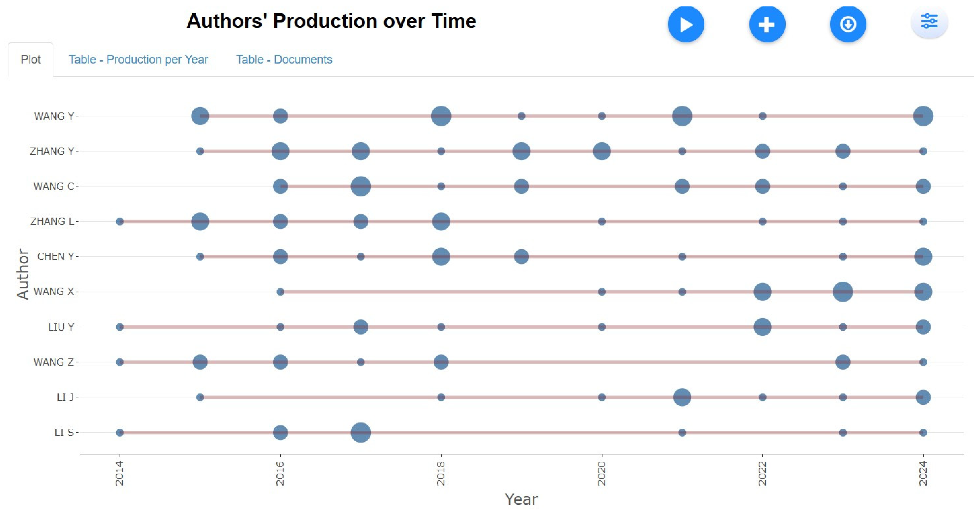Click WANG Y bubble for 2015
This screenshot has width=980, height=510.
(200, 116)
